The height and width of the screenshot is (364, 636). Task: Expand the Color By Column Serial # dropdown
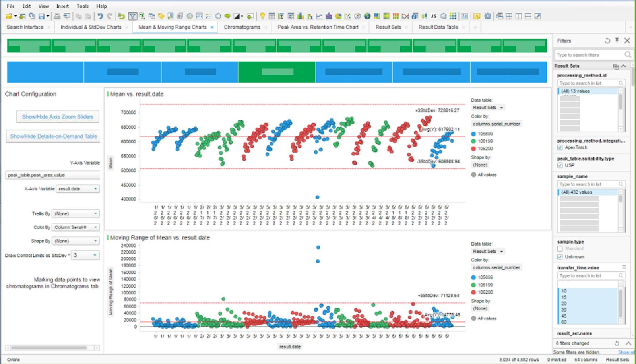coord(76,227)
